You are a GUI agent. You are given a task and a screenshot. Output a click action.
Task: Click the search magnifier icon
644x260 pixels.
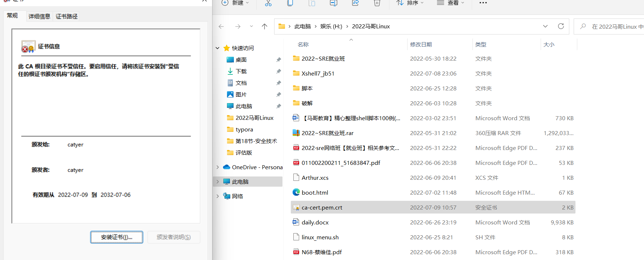(583, 26)
